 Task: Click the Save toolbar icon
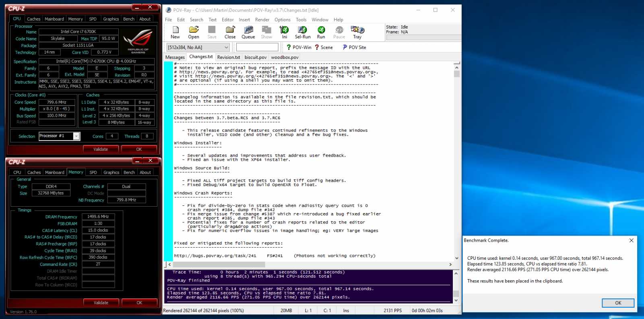point(212,33)
